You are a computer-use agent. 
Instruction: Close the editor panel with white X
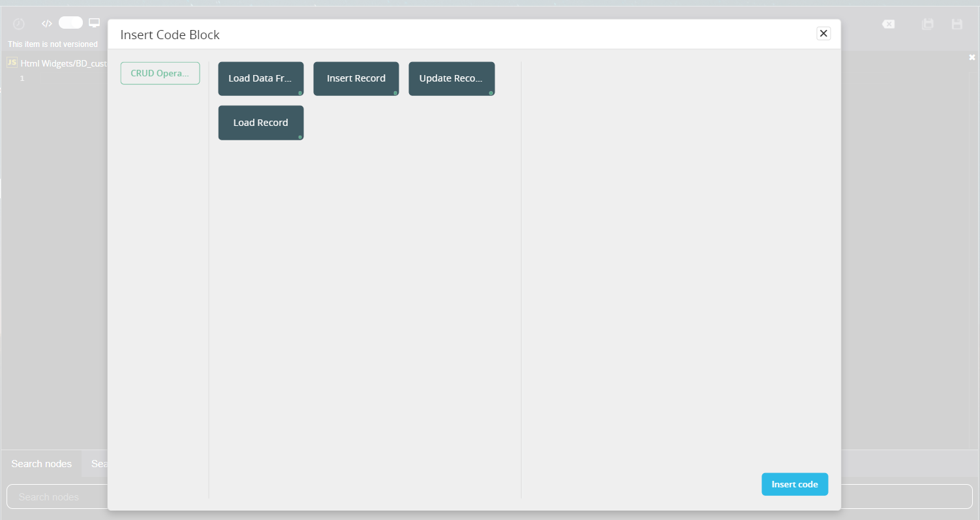[972, 58]
